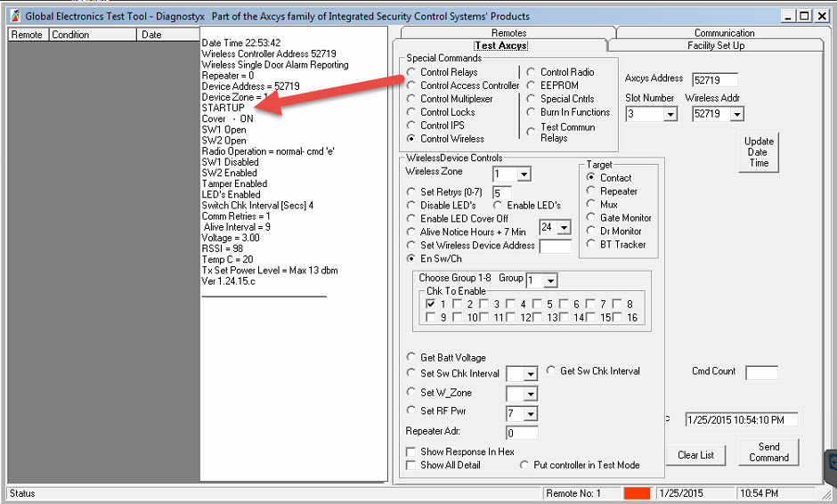The image size is (837, 504).
Task: Click the Date column header
Action: tap(167, 35)
